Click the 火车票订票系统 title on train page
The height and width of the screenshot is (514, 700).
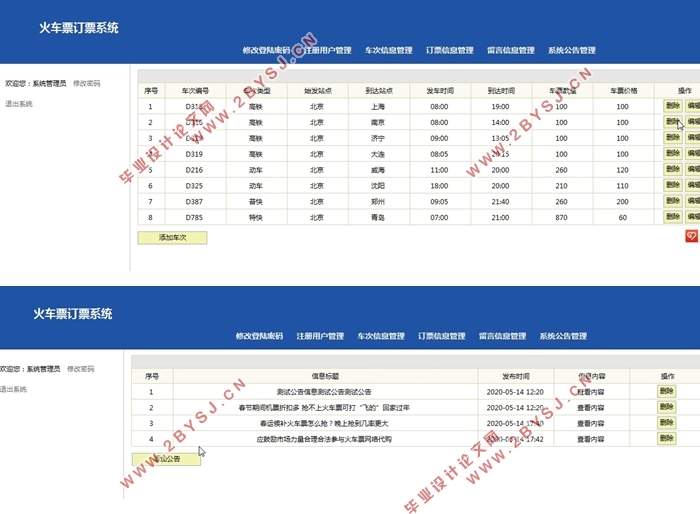(x=79, y=28)
